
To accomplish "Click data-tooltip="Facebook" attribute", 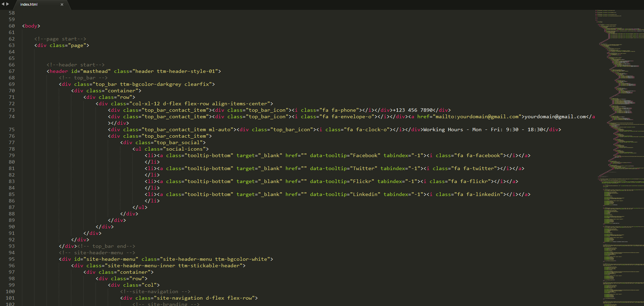I will (345, 155).
